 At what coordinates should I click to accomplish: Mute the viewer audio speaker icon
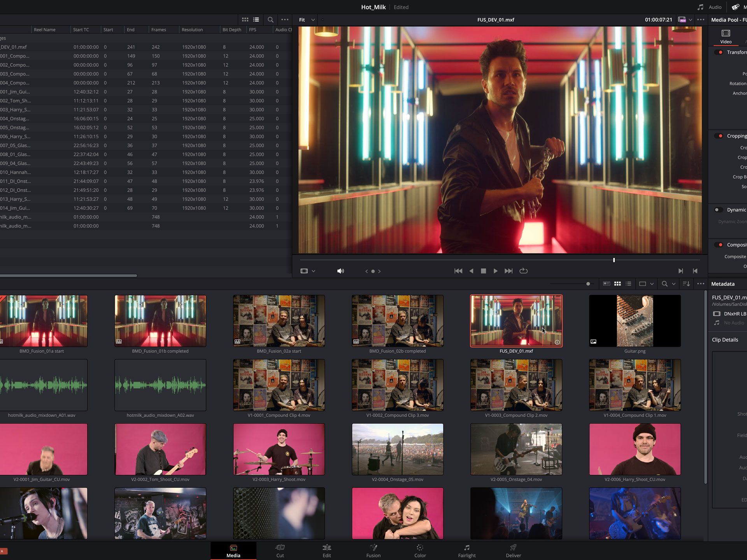340,271
